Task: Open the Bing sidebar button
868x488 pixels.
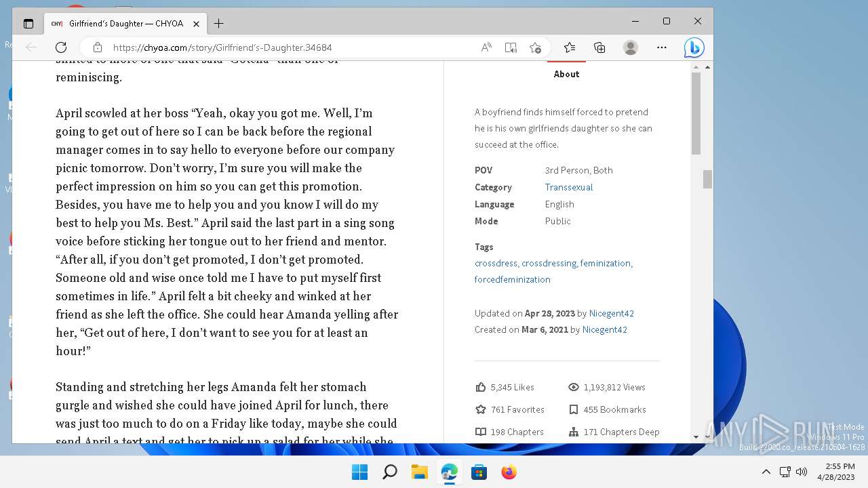Action: pyautogui.click(x=694, y=47)
